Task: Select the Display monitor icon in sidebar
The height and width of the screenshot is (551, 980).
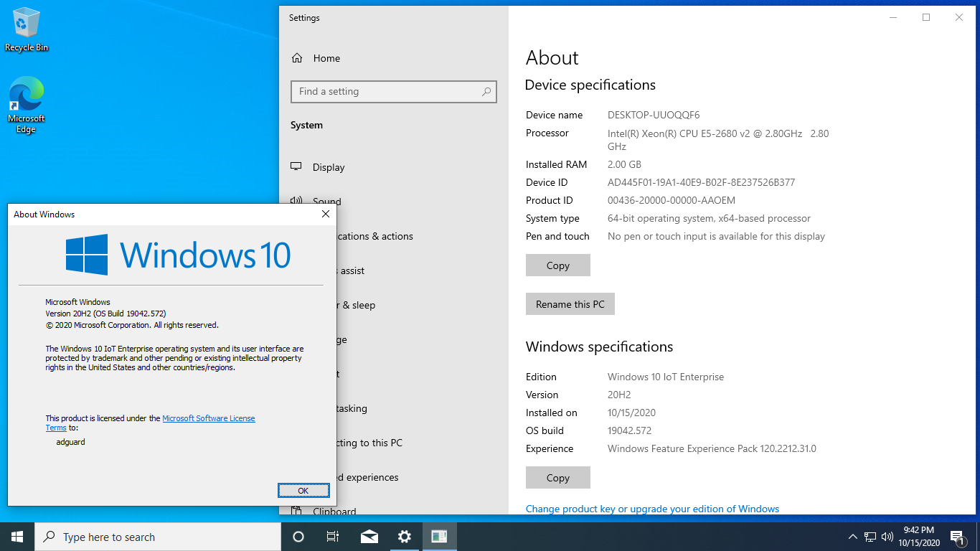Action: pyautogui.click(x=296, y=166)
